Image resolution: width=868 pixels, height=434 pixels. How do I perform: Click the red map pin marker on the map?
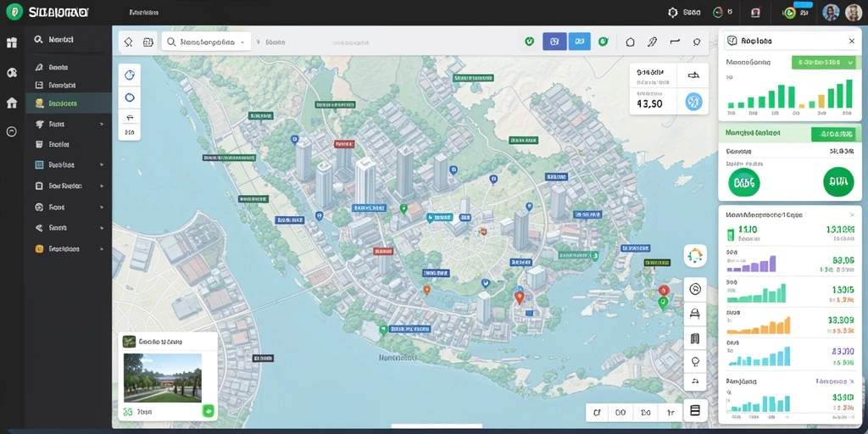(520, 298)
